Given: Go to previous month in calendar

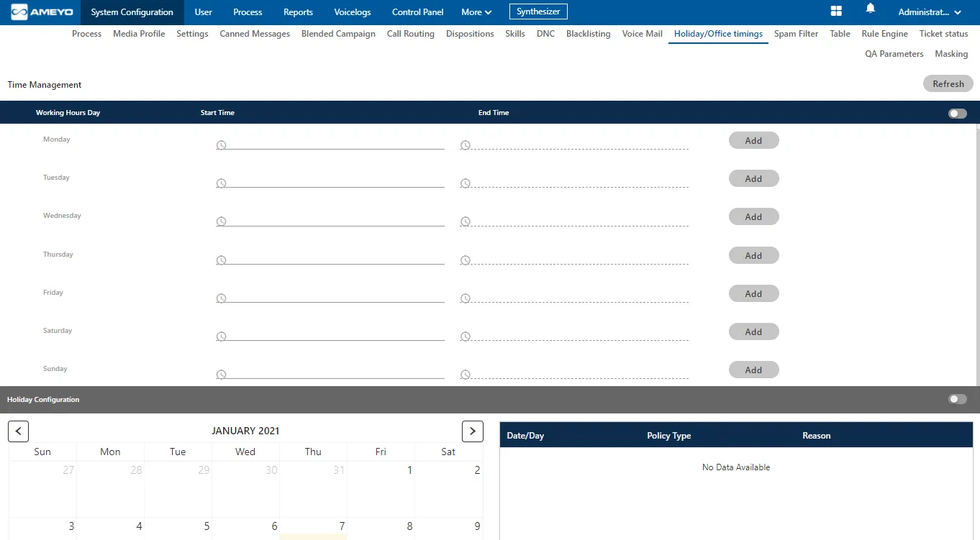Looking at the screenshot, I should point(19,431).
